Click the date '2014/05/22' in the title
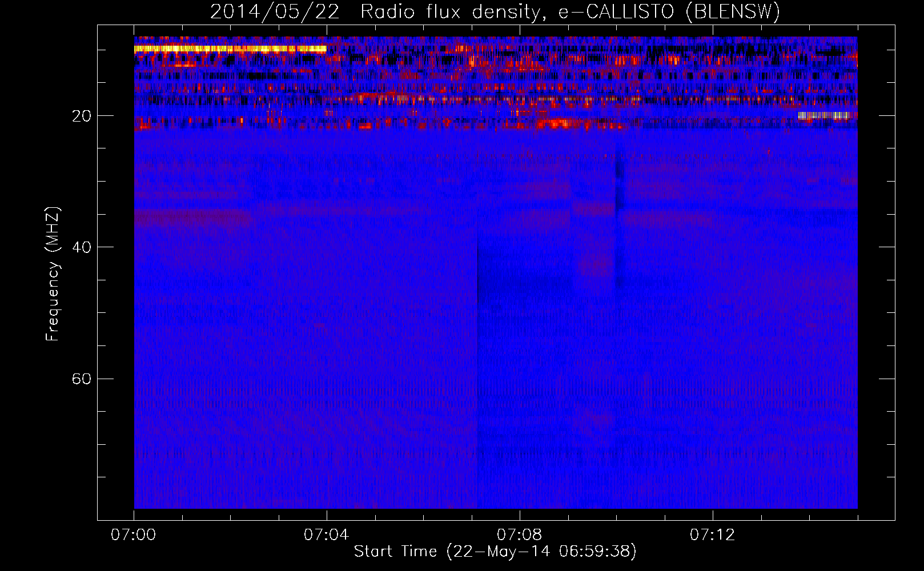Image resolution: width=924 pixels, height=571 pixels. click(x=275, y=11)
